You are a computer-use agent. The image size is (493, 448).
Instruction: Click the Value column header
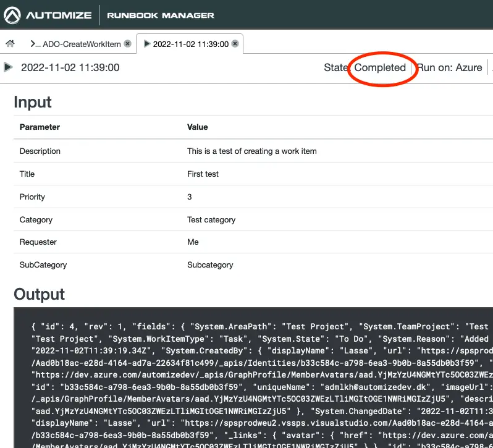(198, 127)
